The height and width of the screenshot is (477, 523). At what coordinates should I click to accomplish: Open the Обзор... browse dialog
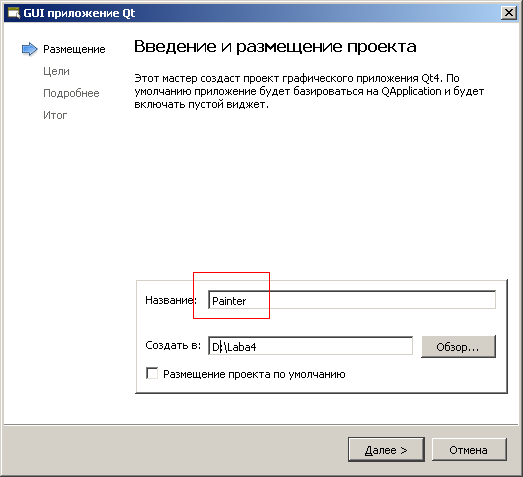tap(458, 347)
